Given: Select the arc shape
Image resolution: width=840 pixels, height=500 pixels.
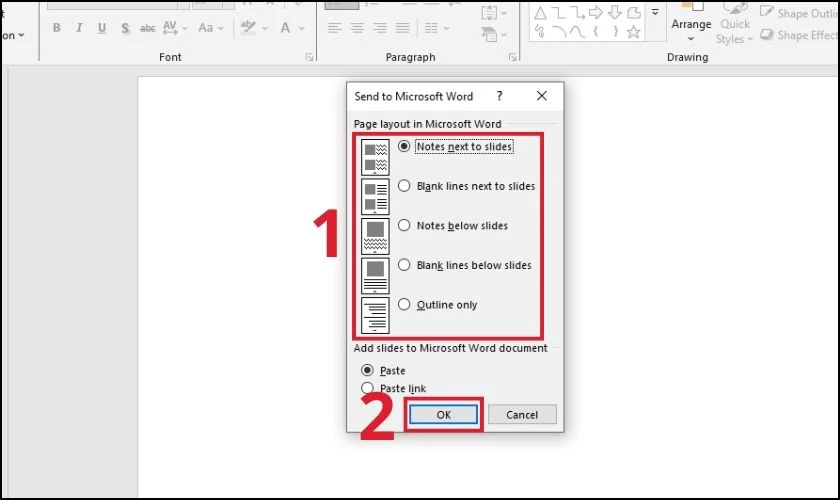Looking at the screenshot, I should (x=559, y=32).
